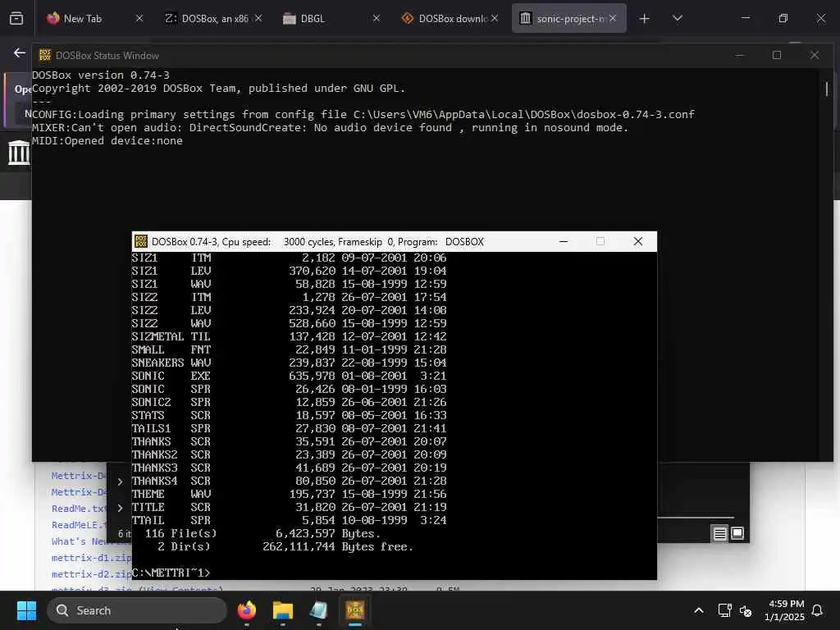Click the TAILS1 SPR listing row
This screenshot has height=630, width=840.
pos(290,428)
